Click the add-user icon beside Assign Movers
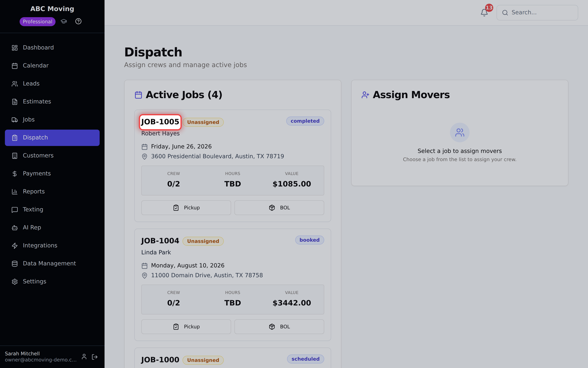This screenshot has height=368, width=588. (365, 95)
